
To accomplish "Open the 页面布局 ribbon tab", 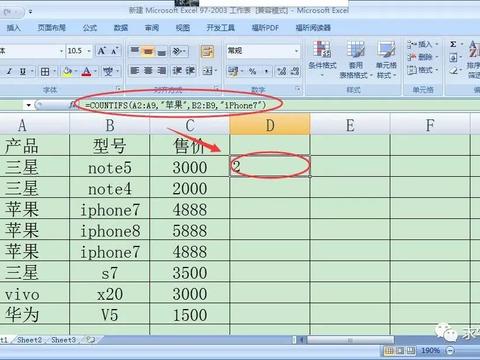I will coord(51,28).
